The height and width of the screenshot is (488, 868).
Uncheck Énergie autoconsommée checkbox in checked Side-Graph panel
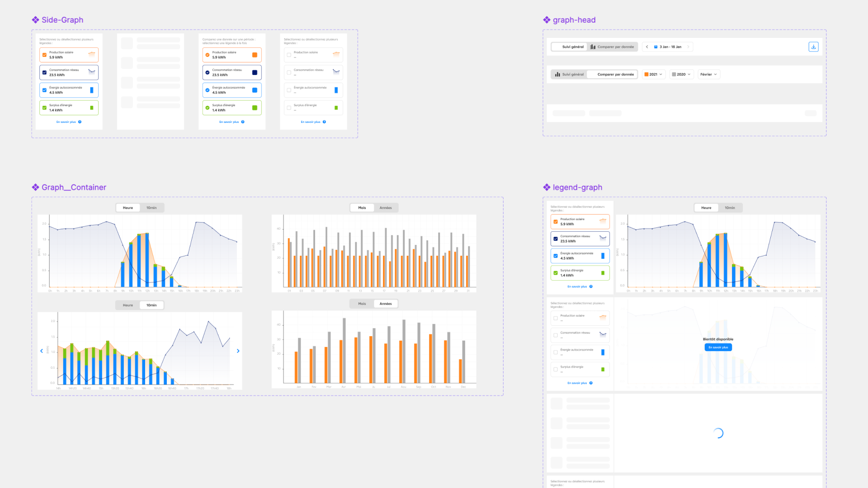(x=44, y=90)
